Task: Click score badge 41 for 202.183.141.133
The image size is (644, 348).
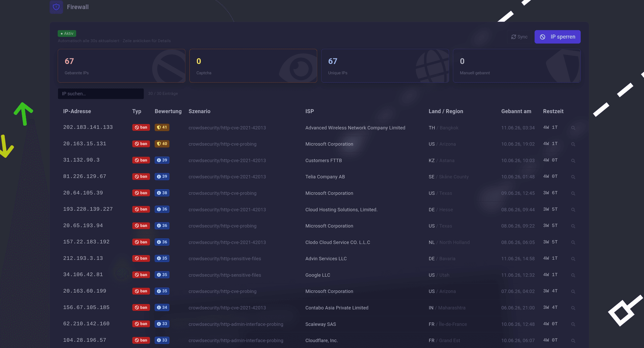Action: click(x=162, y=127)
